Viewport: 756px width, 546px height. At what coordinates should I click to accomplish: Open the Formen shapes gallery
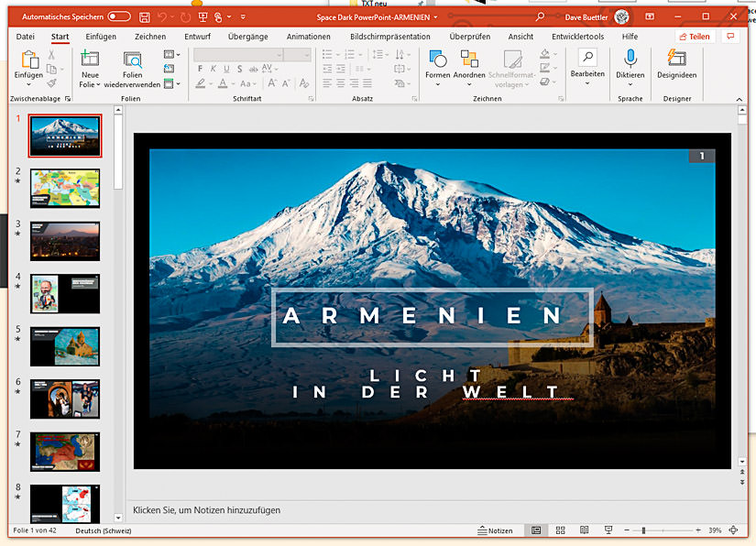[x=438, y=68]
